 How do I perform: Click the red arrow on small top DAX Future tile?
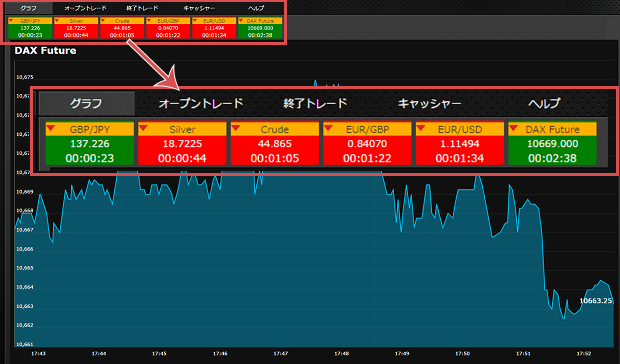pyautogui.click(x=240, y=20)
